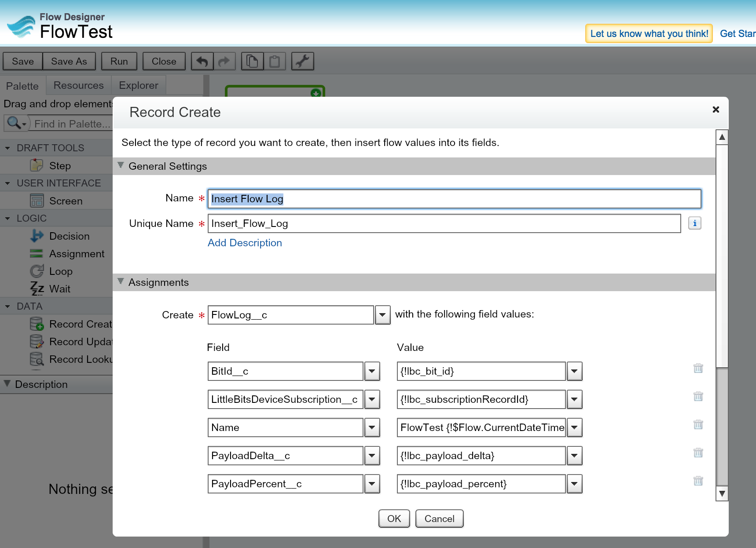756x548 pixels.
Task: Click the Undo arrow icon in toolbar
Action: tap(202, 61)
